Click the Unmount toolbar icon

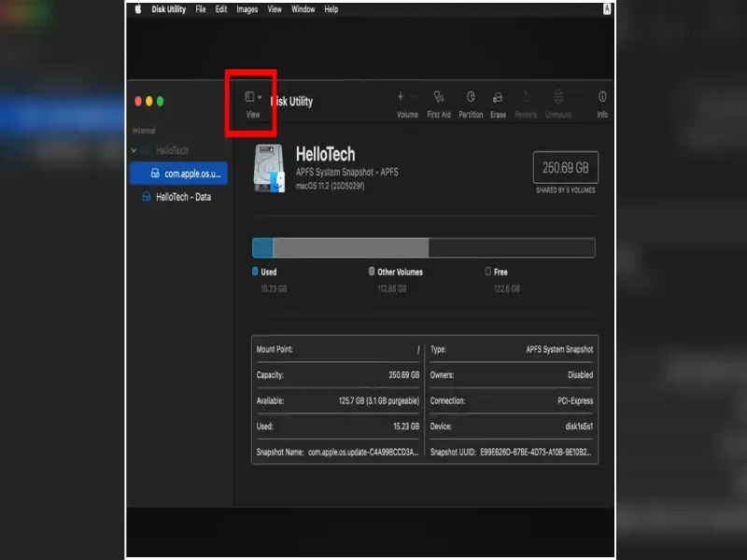[558, 97]
